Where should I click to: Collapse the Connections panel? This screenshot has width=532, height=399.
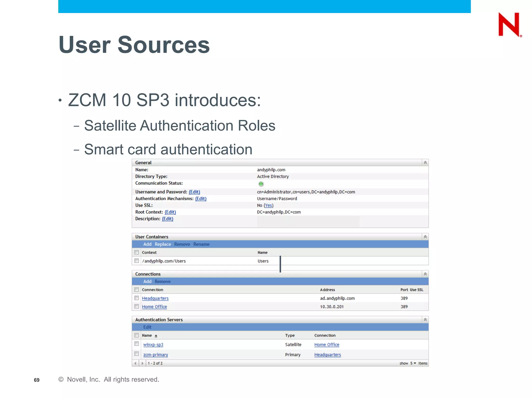point(425,274)
